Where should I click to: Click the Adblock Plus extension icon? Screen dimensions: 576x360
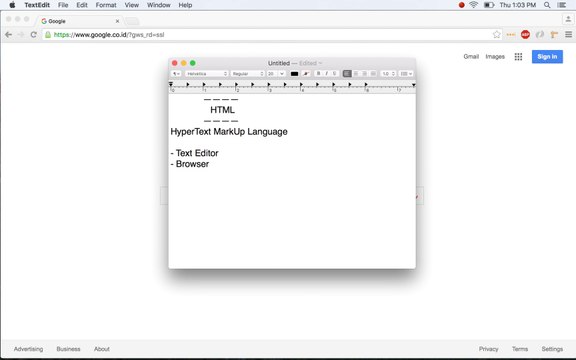click(525, 35)
